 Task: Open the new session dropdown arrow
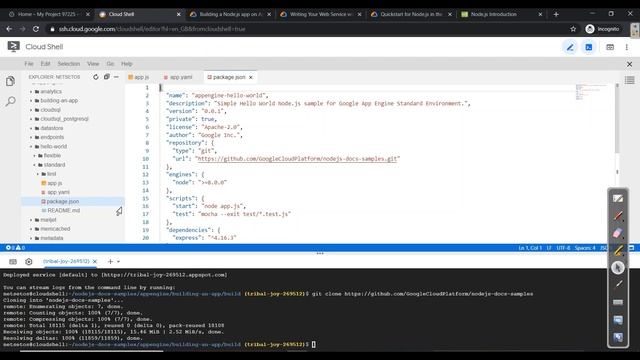[x=118, y=262]
